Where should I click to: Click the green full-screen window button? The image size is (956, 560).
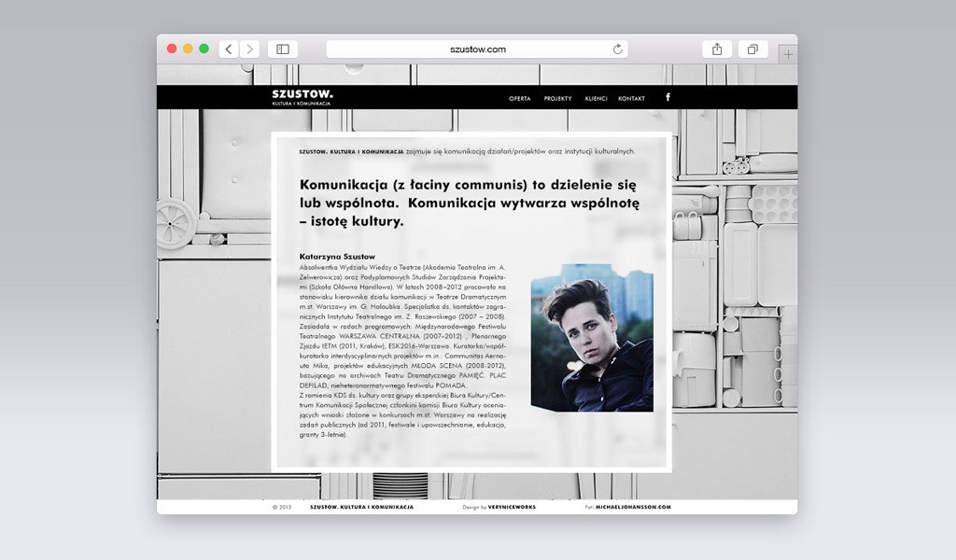click(204, 49)
